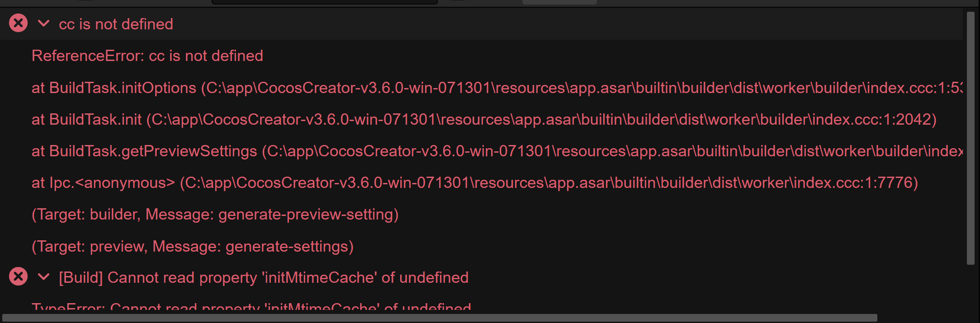980x323 pixels.
Task: Collapse the 'cc is not defined' error details
Action: tap(43, 23)
